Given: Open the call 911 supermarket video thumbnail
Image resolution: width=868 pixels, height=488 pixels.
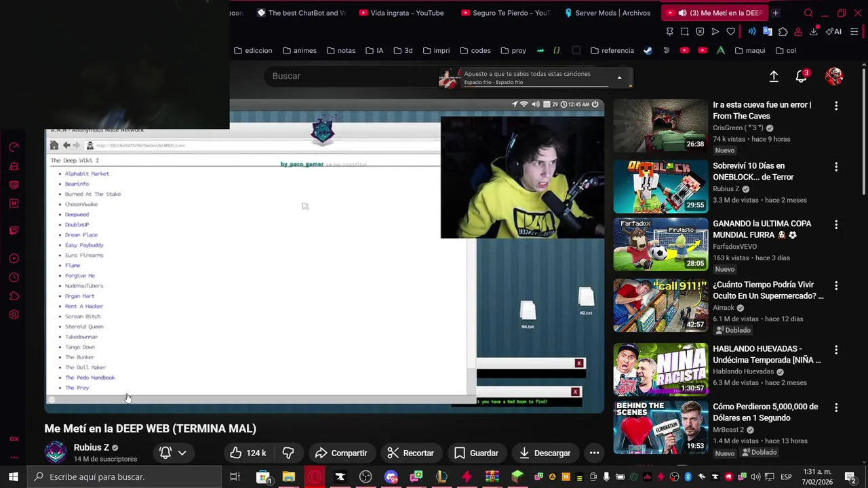Looking at the screenshot, I should pos(660,306).
